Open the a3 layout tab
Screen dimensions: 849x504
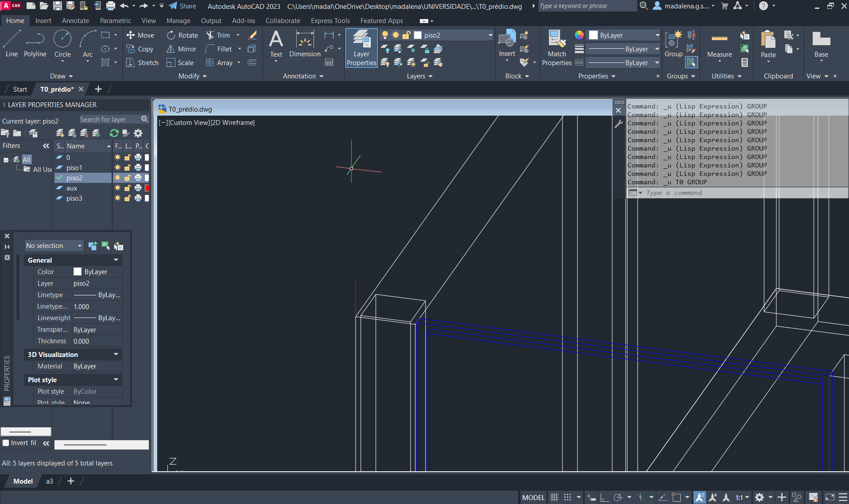pos(50,481)
